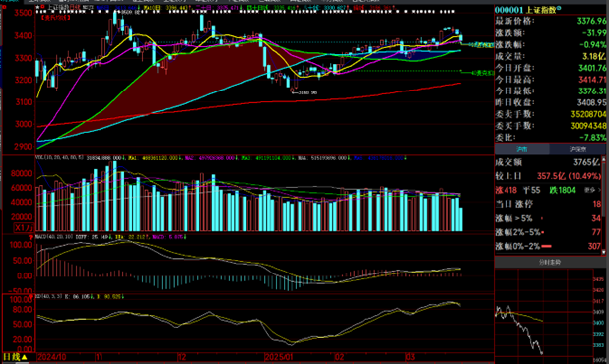The height and width of the screenshot is (364, 609).
Task: Click the scroll-up arrow in market stats panel
Action: pos(604,159)
